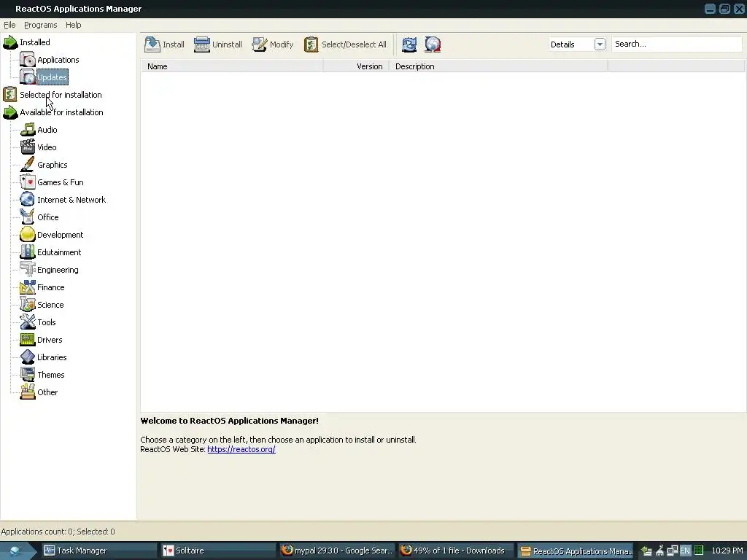Open the reactos.org website link
Screen dimensions: 747x560
pyautogui.click(x=241, y=449)
